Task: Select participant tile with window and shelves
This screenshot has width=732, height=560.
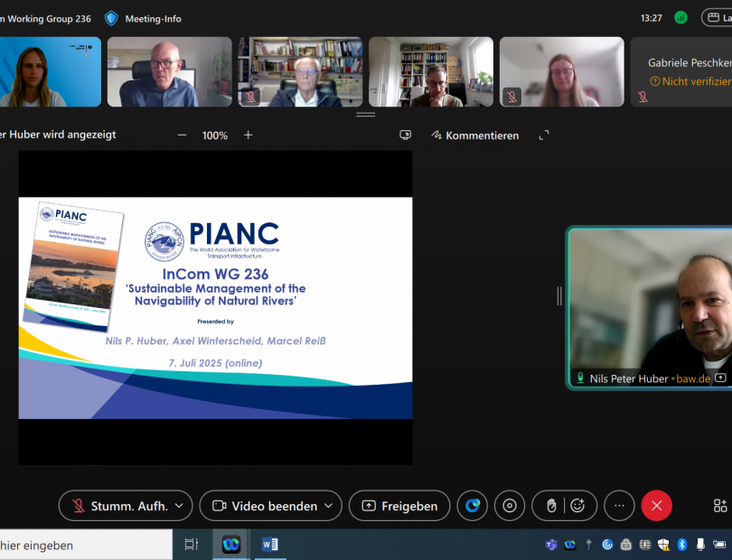Action: click(431, 72)
